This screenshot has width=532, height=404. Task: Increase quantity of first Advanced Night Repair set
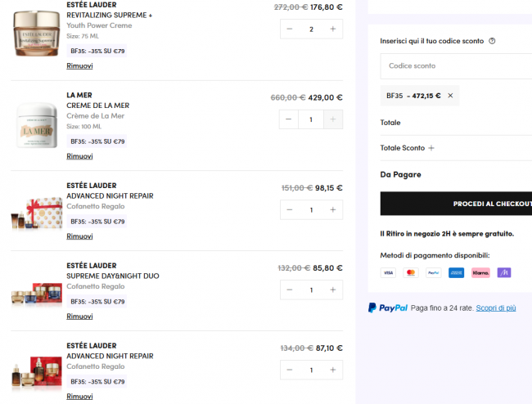point(332,209)
